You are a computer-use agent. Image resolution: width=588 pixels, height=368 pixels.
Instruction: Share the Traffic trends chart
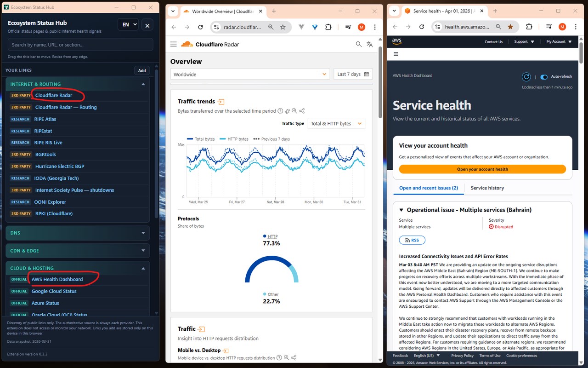tap(302, 111)
